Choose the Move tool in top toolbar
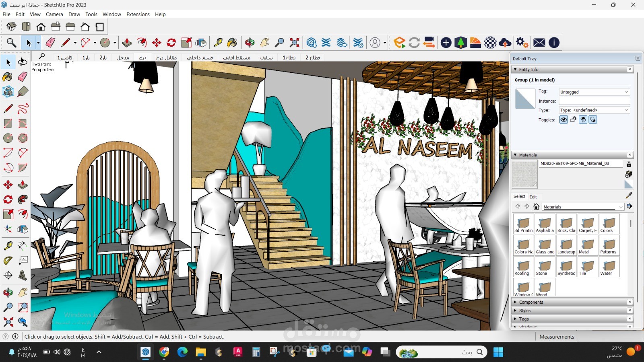This screenshot has width=644, height=362. [x=157, y=42]
